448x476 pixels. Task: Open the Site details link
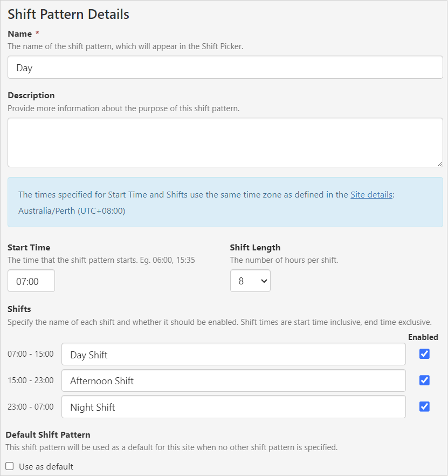[371, 195]
